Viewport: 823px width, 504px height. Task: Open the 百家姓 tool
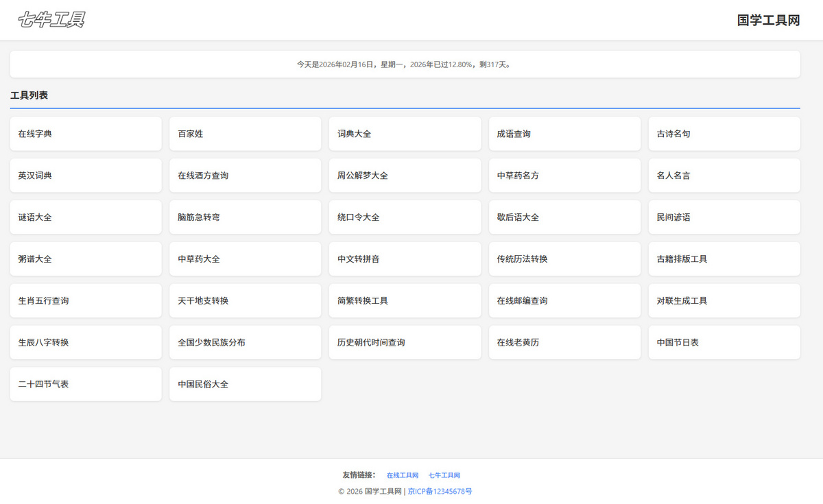[245, 134]
